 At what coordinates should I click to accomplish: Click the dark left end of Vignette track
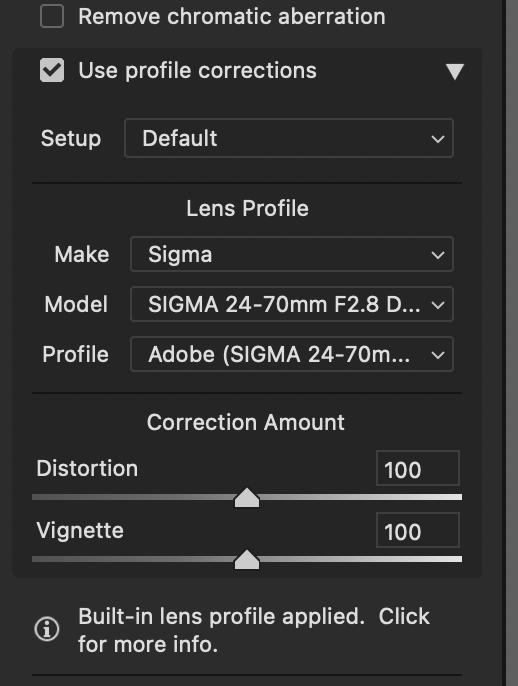(46, 560)
